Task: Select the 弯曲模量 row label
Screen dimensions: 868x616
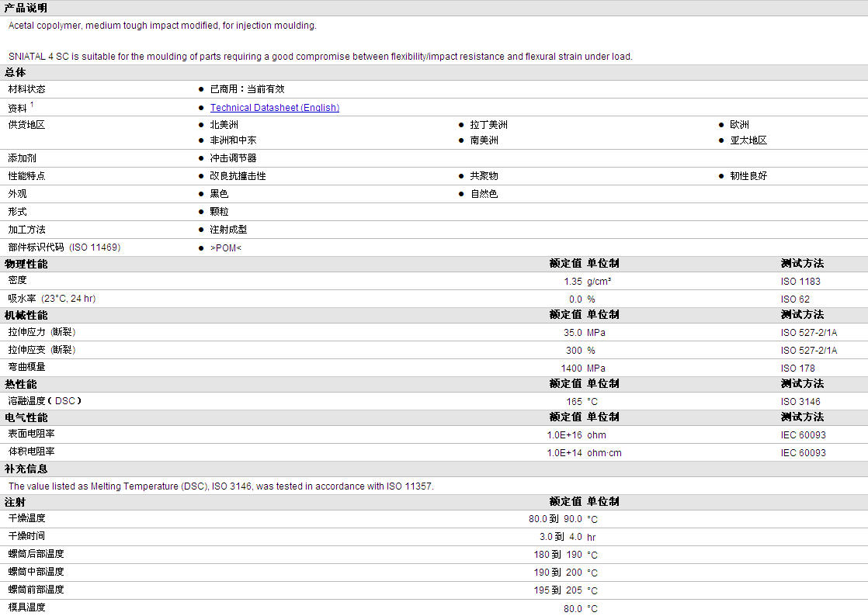Action: click(x=26, y=367)
